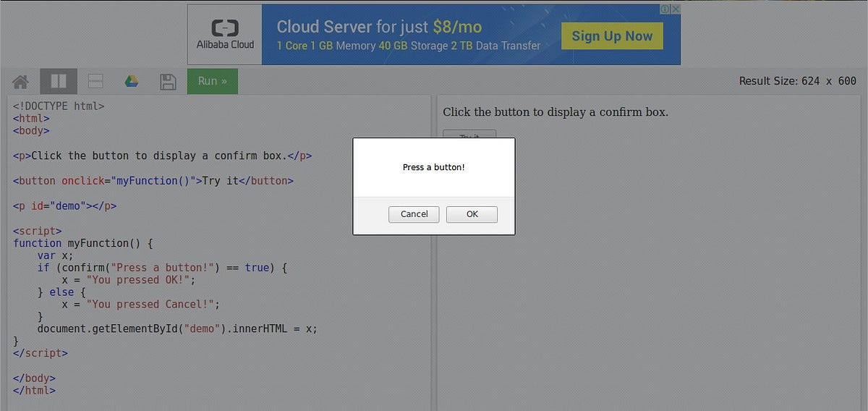This screenshot has height=411, width=868.
Task: Click the closing '</script>' tag line
Action: 41,354
